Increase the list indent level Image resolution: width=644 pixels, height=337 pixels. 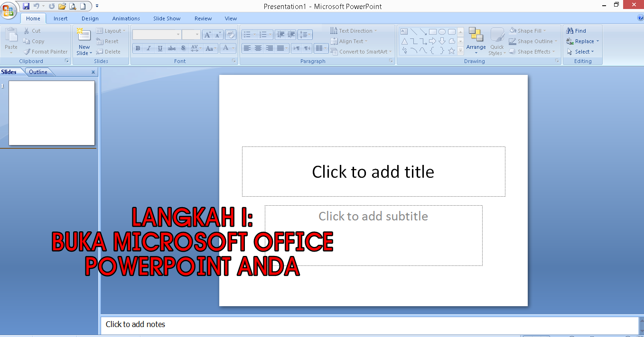[x=291, y=35]
